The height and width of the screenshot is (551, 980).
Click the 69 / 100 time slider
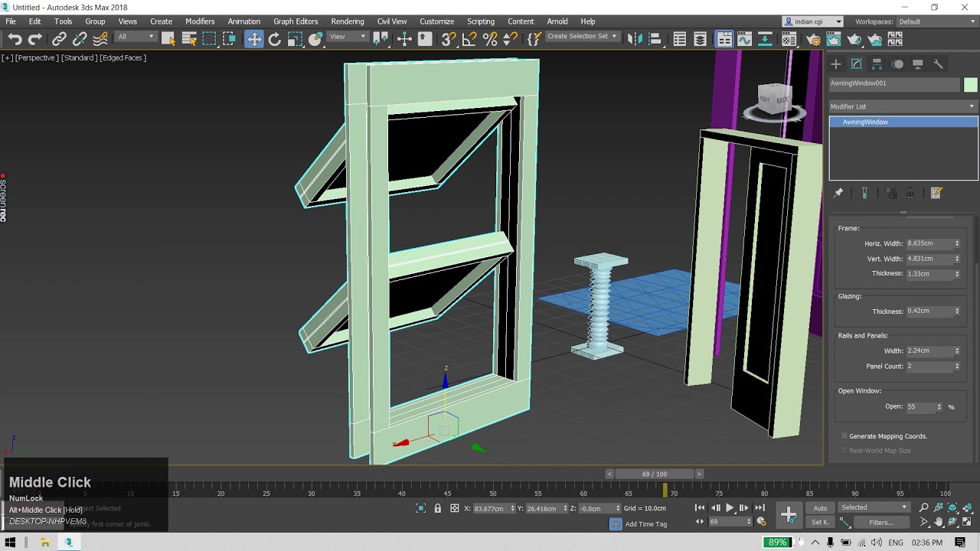coord(655,474)
